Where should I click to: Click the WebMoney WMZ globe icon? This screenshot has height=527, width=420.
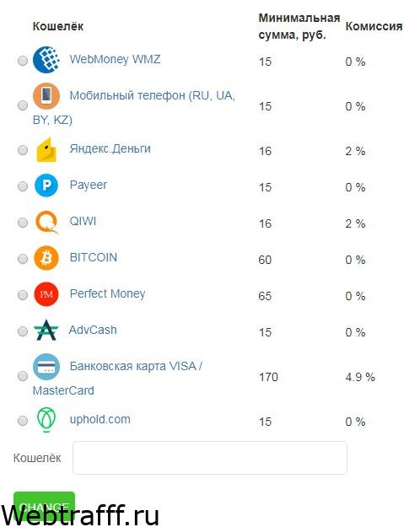[x=46, y=60]
